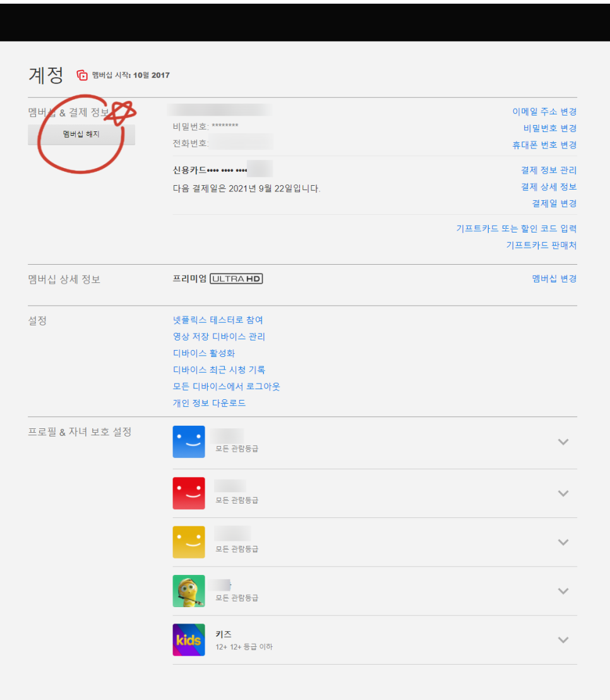This screenshot has width=610, height=700.
Task: Select the red smiley profile avatar
Action: coord(189,493)
